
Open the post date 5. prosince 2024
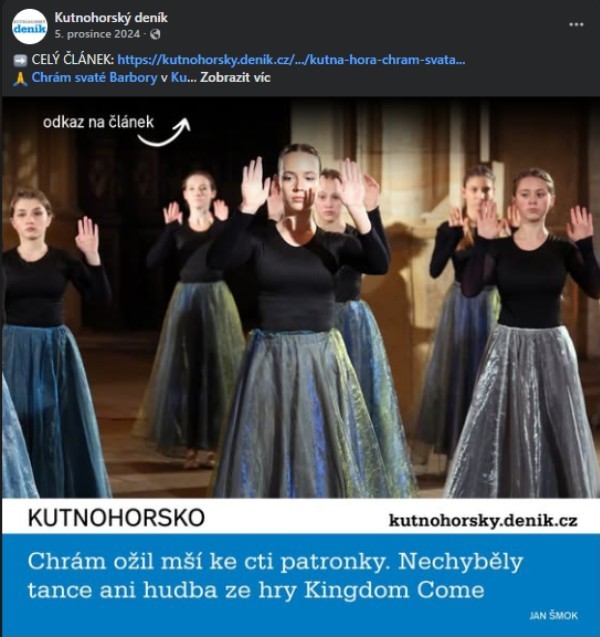[x=97, y=34]
